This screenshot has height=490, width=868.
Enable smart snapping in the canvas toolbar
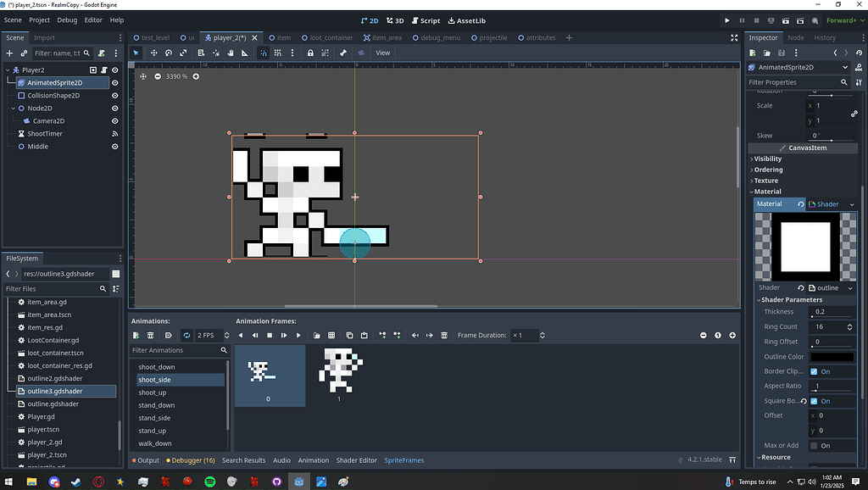click(x=264, y=53)
